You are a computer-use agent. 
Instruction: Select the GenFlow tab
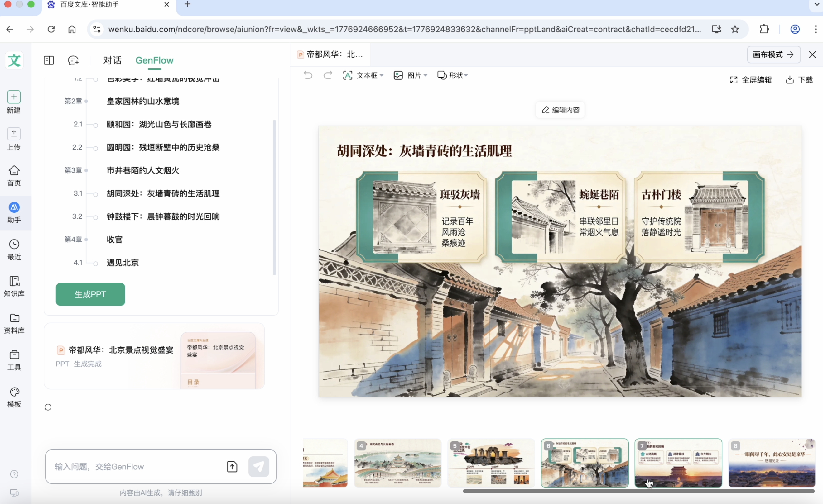pos(154,60)
